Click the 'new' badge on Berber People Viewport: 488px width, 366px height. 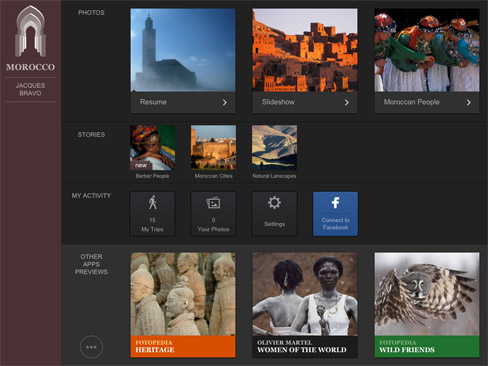(x=141, y=165)
